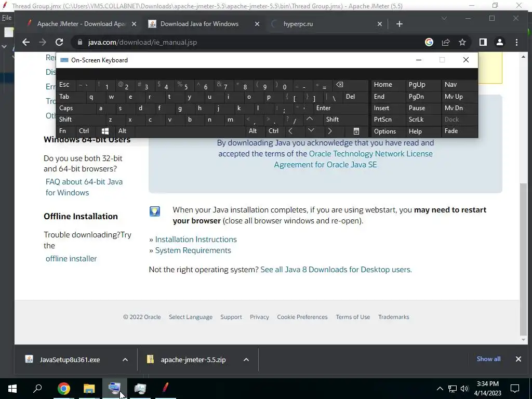The width and height of the screenshot is (532, 399).
Task: Open the Chrome three-dot menu
Action: pos(516,42)
